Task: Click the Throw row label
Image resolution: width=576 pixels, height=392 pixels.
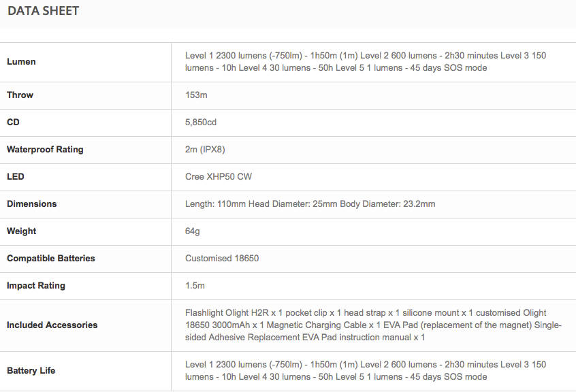Action: 20,95
